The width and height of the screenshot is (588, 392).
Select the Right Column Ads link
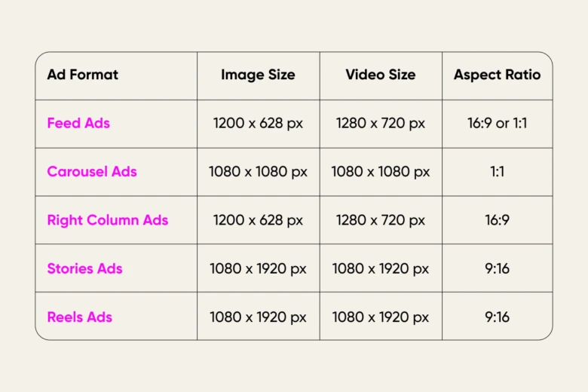pos(107,220)
